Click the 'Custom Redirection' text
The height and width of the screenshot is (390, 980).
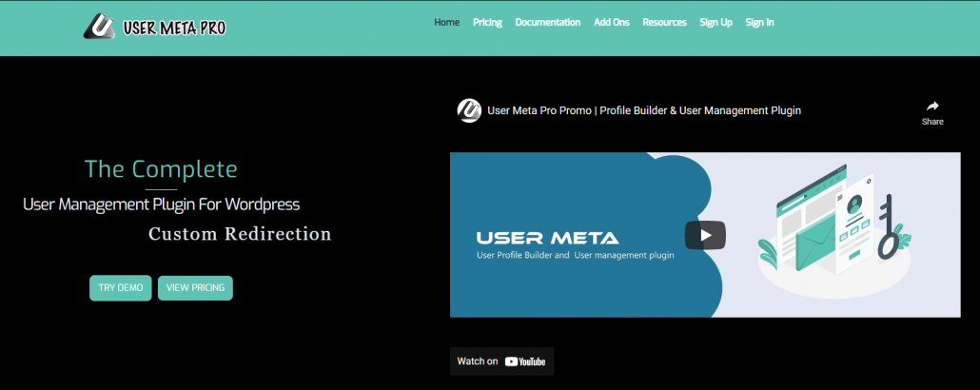click(x=240, y=234)
